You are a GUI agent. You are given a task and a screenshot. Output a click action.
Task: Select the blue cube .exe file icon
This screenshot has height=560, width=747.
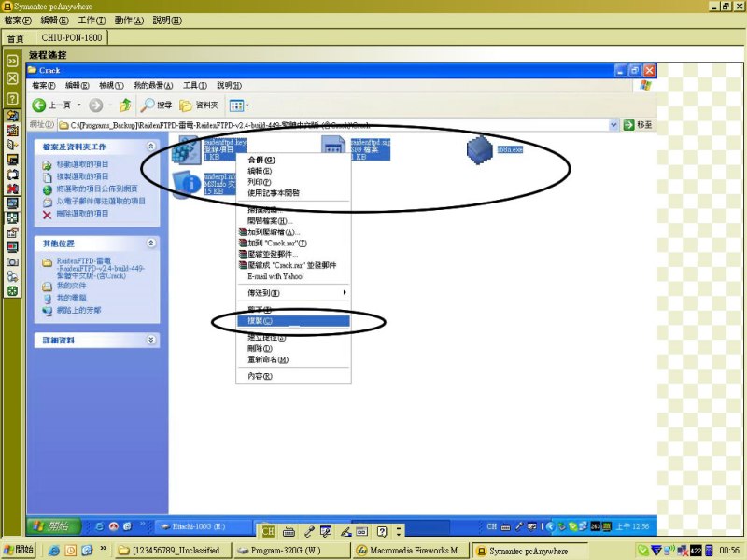coord(479,149)
